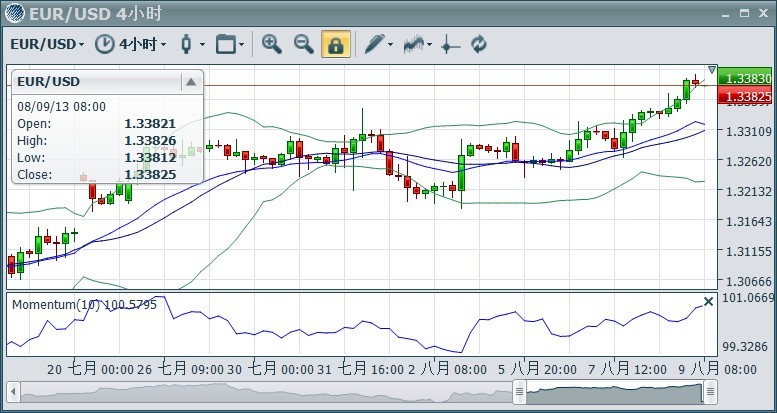Click the 20 七月 00:00 time axis label
Viewport: 777px width, 413px height.
click(91, 369)
